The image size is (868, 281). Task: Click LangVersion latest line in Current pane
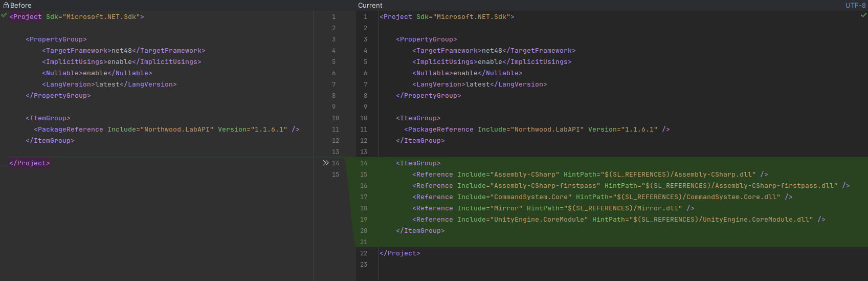[480, 84]
